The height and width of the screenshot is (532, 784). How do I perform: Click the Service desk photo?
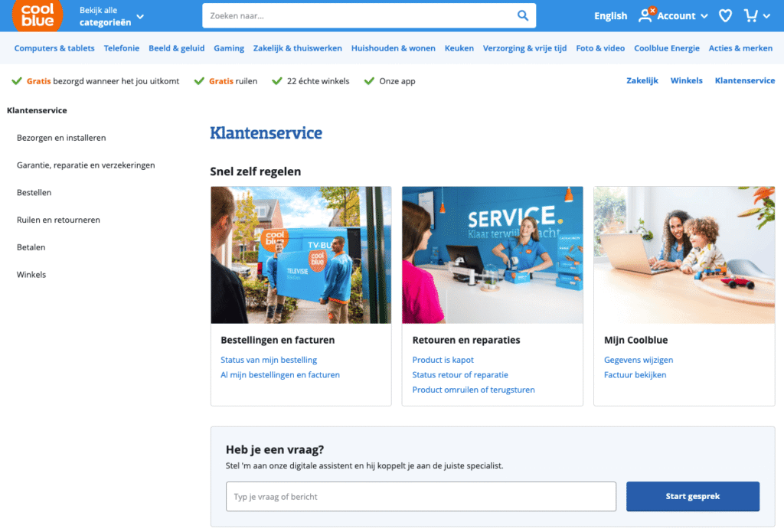click(x=492, y=255)
